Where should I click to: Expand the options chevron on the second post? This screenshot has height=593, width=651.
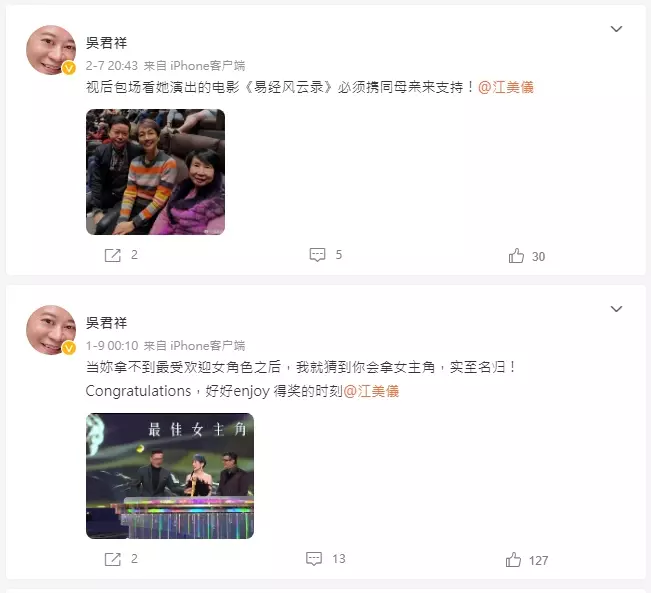pos(616,309)
